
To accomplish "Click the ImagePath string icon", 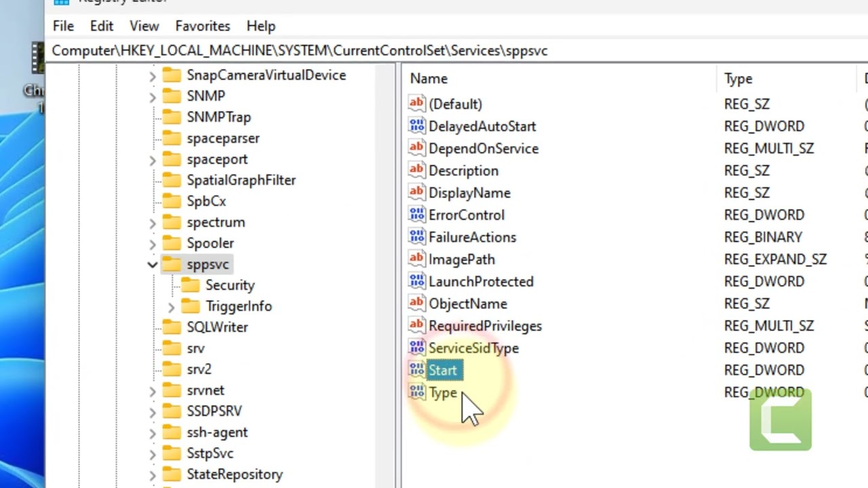I will point(417,259).
